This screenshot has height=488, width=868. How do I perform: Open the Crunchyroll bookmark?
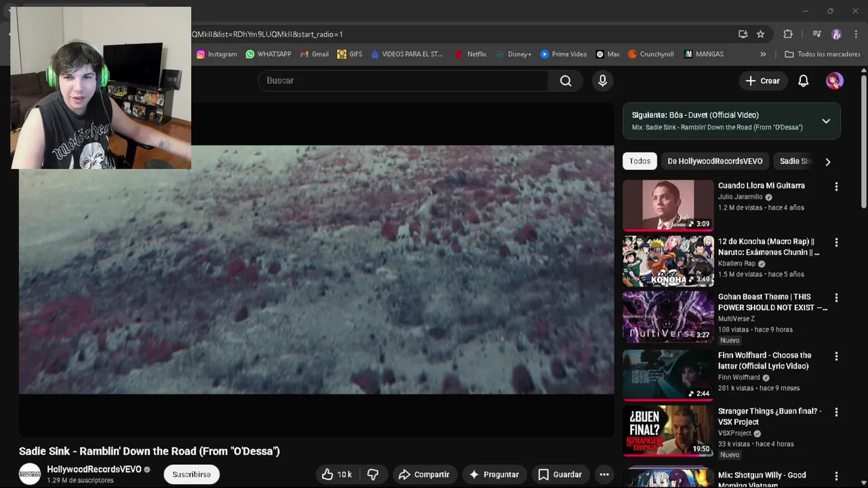click(x=651, y=54)
